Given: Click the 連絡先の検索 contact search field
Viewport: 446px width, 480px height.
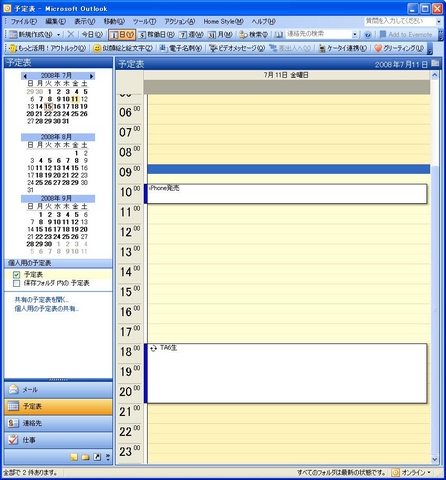Looking at the screenshot, I should [x=318, y=34].
